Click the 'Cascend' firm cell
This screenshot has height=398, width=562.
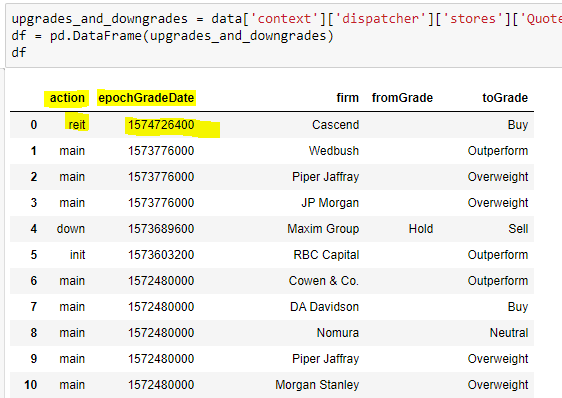(x=335, y=125)
